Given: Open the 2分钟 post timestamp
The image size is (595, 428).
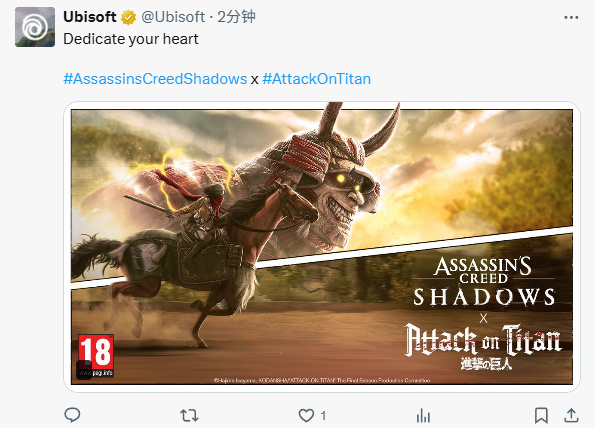Looking at the screenshot, I should [x=236, y=17].
